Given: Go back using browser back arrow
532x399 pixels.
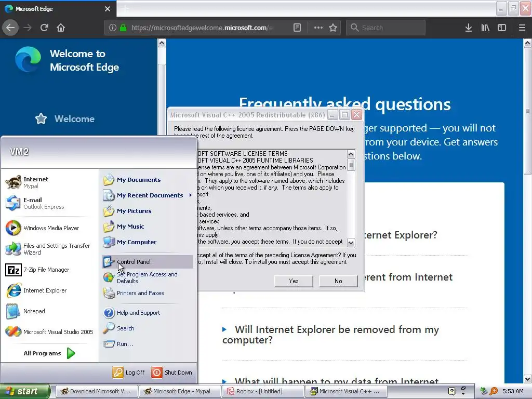Looking at the screenshot, I should (x=10, y=28).
